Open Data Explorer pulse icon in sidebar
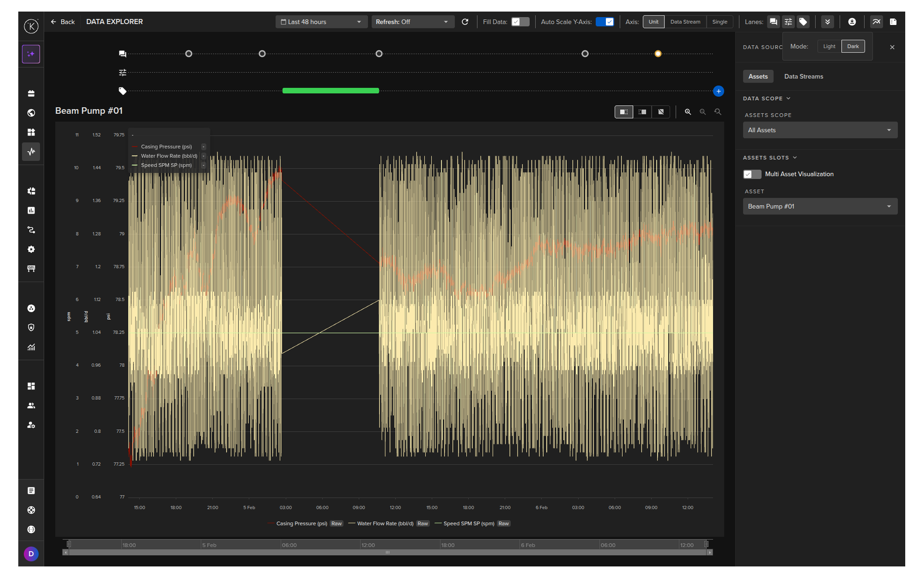Screen dimensions: 924x578 click(31, 152)
